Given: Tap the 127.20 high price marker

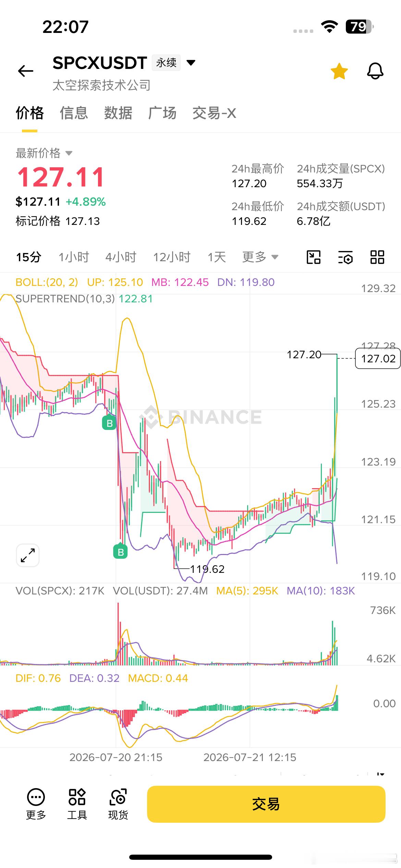Looking at the screenshot, I should click(304, 354).
